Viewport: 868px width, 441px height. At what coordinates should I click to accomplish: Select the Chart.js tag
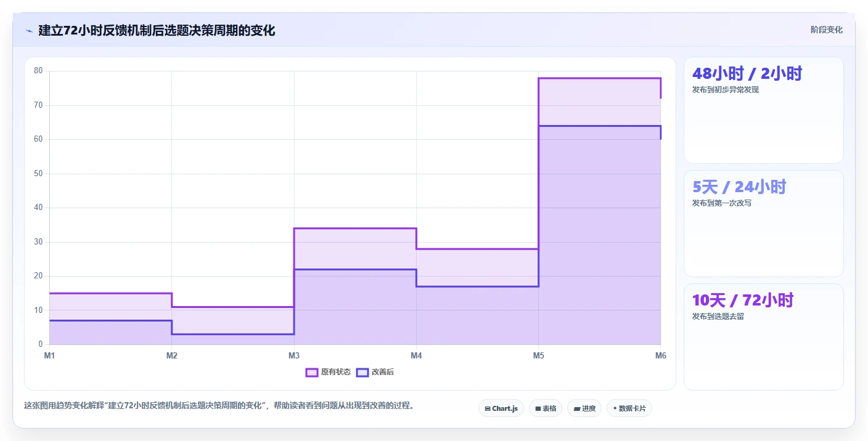click(501, 408)
